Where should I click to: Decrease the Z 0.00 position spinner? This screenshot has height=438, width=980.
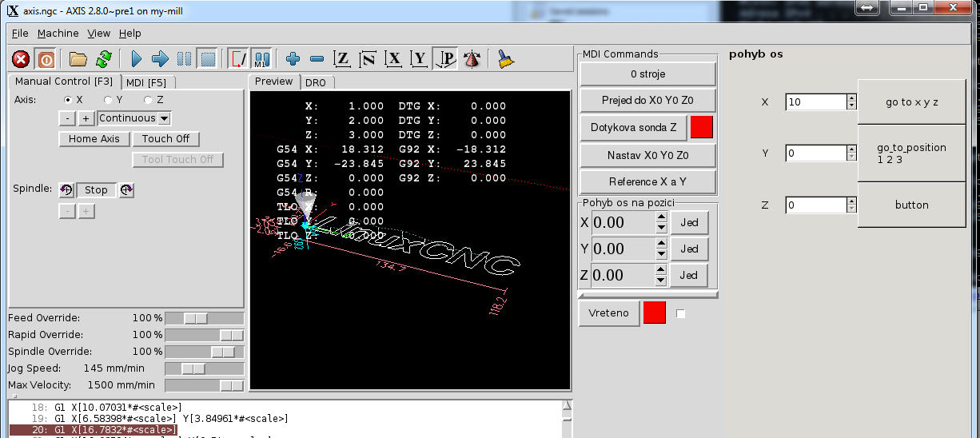(x=661, y=280)
